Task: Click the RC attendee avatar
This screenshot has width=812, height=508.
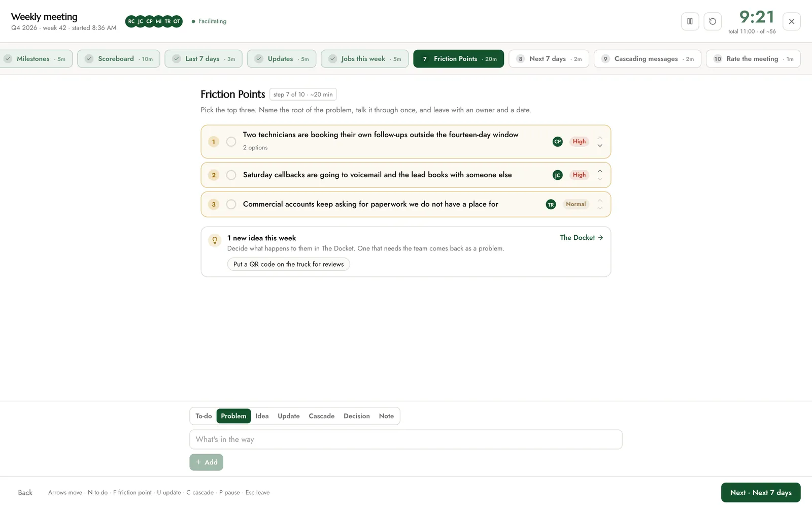Action: click(x=131, y=21)
